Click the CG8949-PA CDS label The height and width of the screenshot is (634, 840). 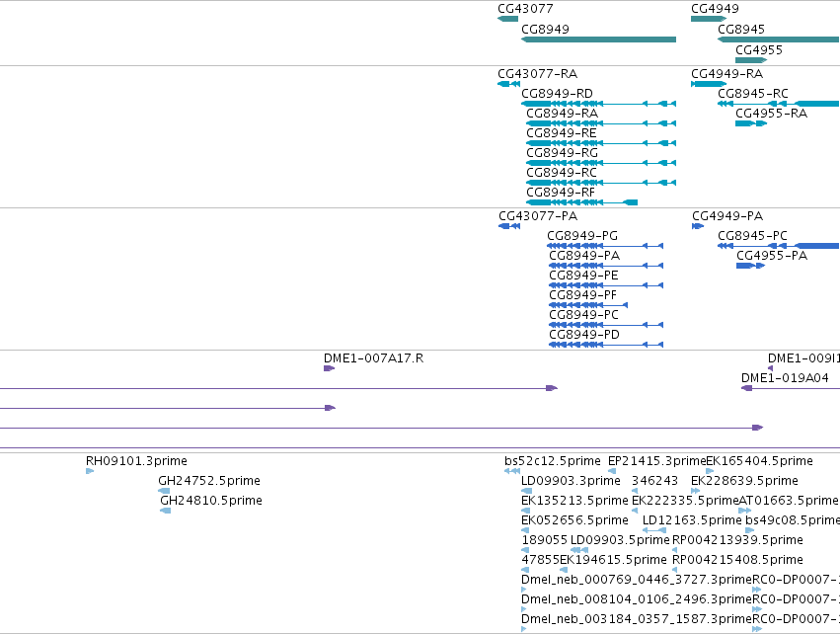[584, 256]
